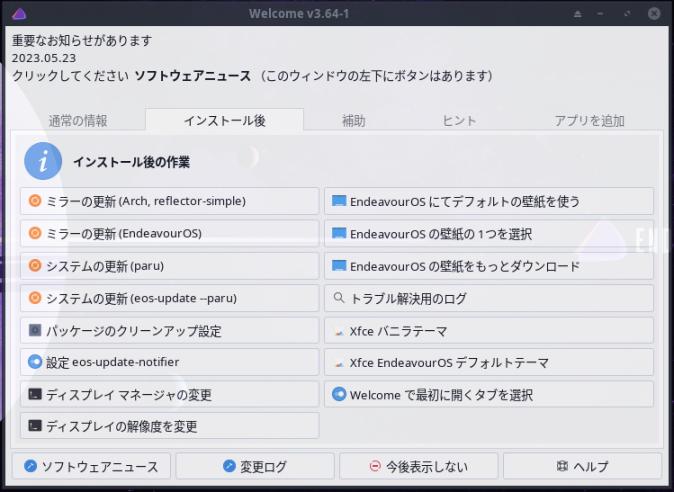Viewport: 674px width, 492px height.
Task: Open the ヒント tab
Action: click(459, 121)
